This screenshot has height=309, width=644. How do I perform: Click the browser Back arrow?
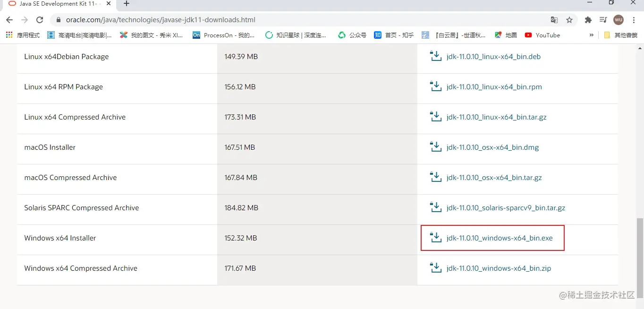[9, 20]
